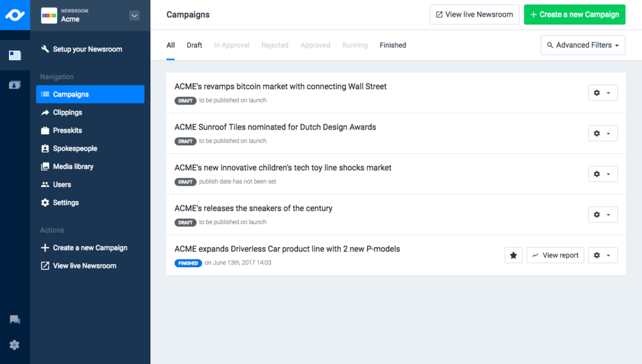Viewport: 642px width, 364px height.
Task: Switch to the Running tab
Action: point(355,45)
